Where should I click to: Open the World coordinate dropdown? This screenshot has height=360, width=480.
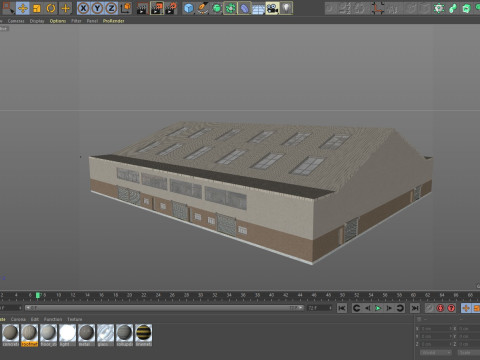pyautogui.click(x=436, y=353)
